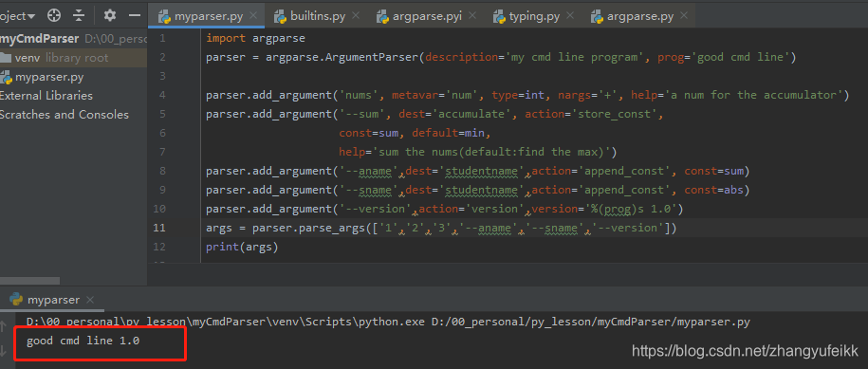Click 'const=abs' on line 9
The image size is (868, 369).
click(x=714, y=190)
